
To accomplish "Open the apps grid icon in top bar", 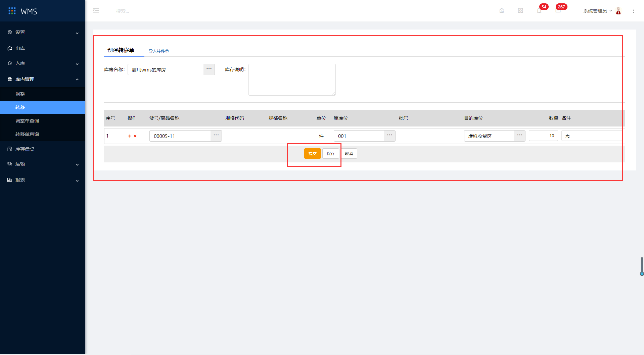I will pos(520,11).
